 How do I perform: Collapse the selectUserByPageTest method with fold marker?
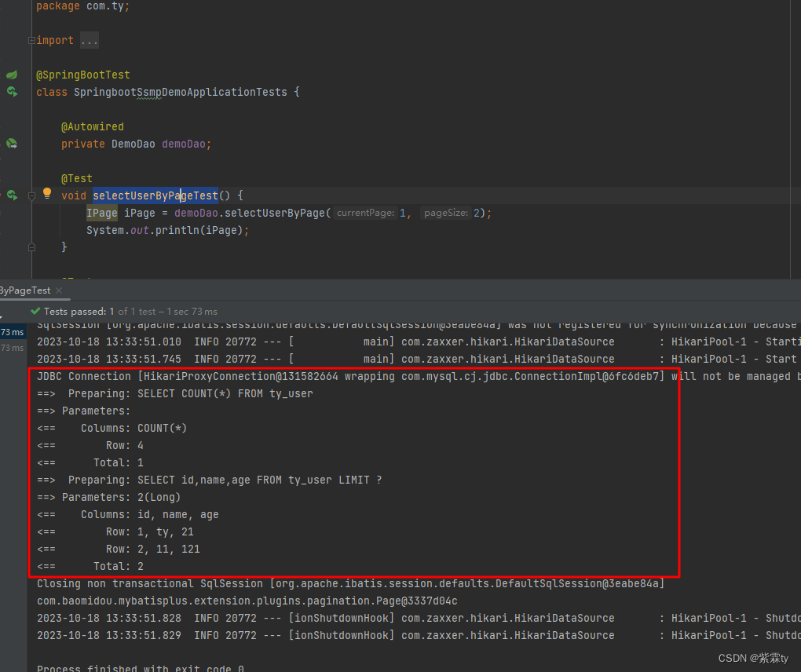point(31,196)
